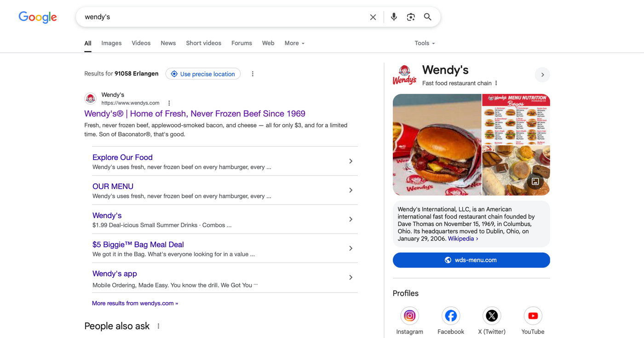The width and height of the screenshot is (644, 338).
Task: Open more options beside 'Fast food restaurant chain'
Action: click(x=496, y=83)
